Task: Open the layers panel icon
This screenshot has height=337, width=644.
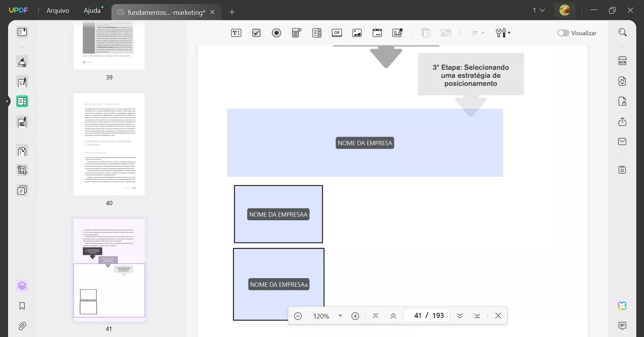Action: (x=22, y=285)
